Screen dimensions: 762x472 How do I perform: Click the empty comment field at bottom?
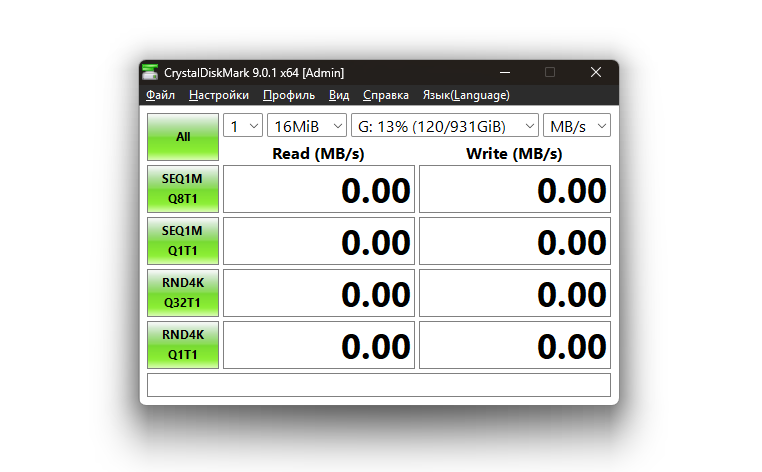click(378, 385)
